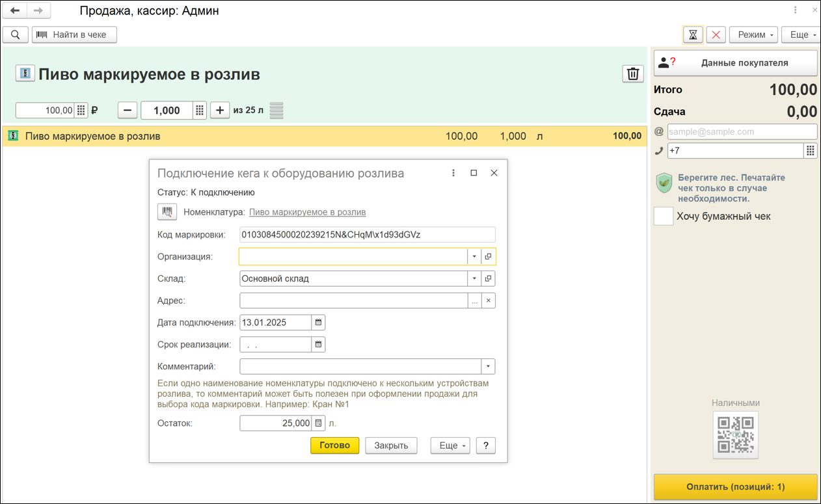Click the hourglass deferred-receipt icon
This screenshot has width=821, height=504.
(693, 34)
